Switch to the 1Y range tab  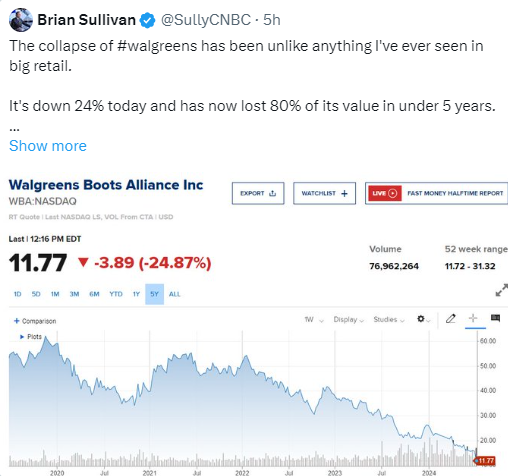(136, 294)
